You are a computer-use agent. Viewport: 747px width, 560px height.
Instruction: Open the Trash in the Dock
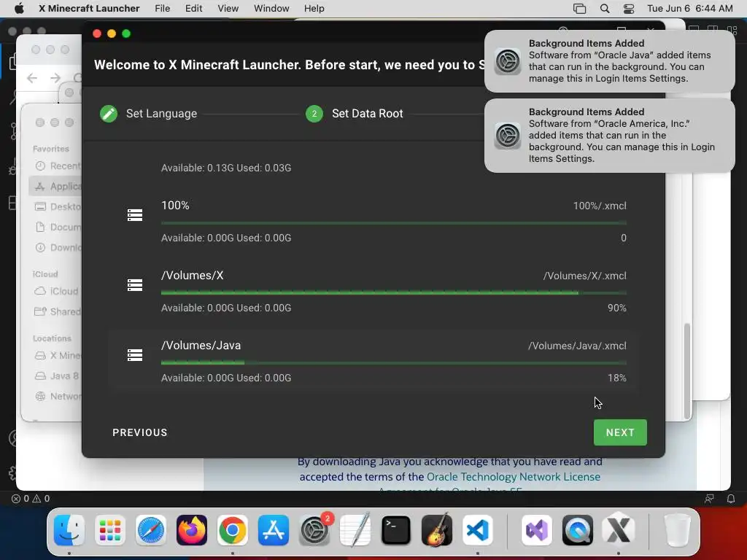pyautogui.click(x=677, y=530)
